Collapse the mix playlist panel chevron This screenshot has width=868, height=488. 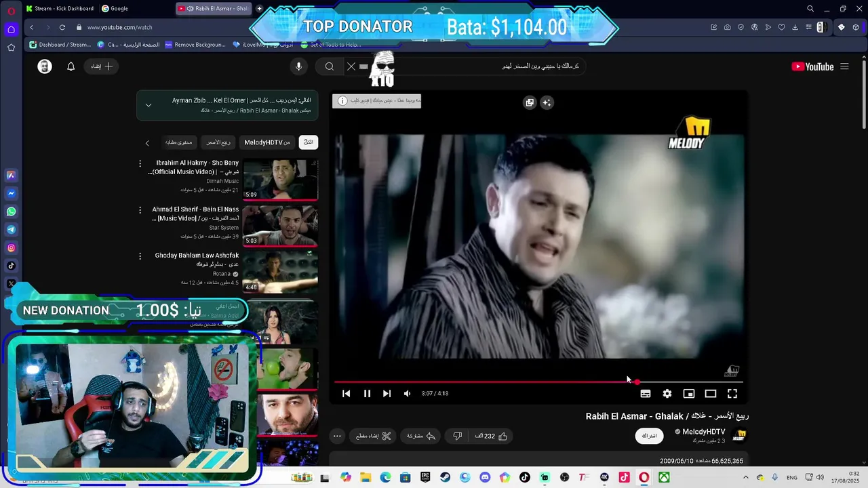coord(149,105)
